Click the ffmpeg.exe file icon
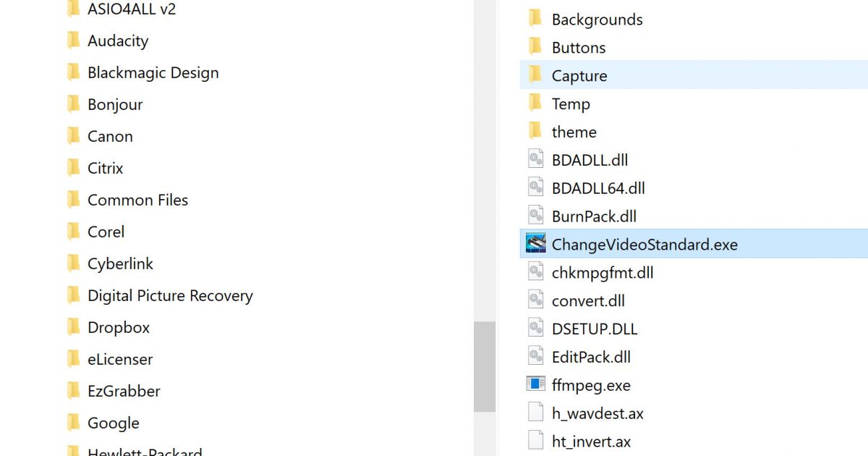This screenshot has height=456, width=868. click(535, 384)
